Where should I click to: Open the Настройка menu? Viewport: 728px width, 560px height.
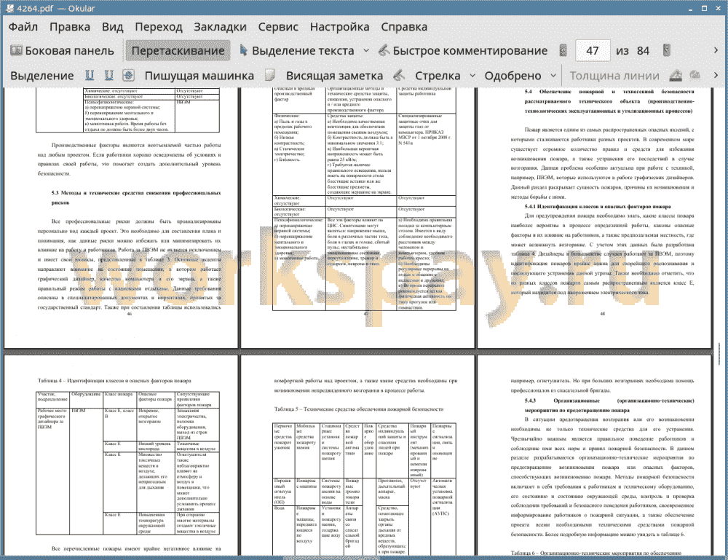339,27
